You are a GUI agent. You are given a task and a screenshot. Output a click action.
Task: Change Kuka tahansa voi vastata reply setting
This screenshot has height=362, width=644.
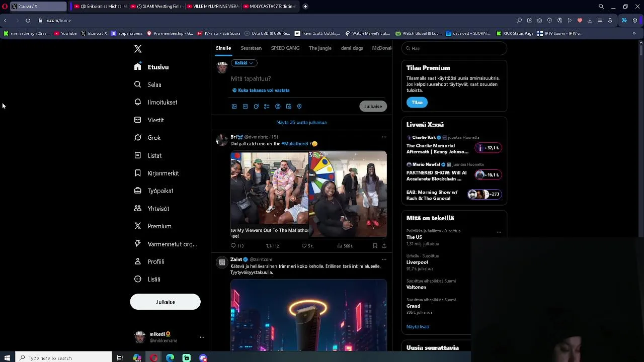[261, 90]
